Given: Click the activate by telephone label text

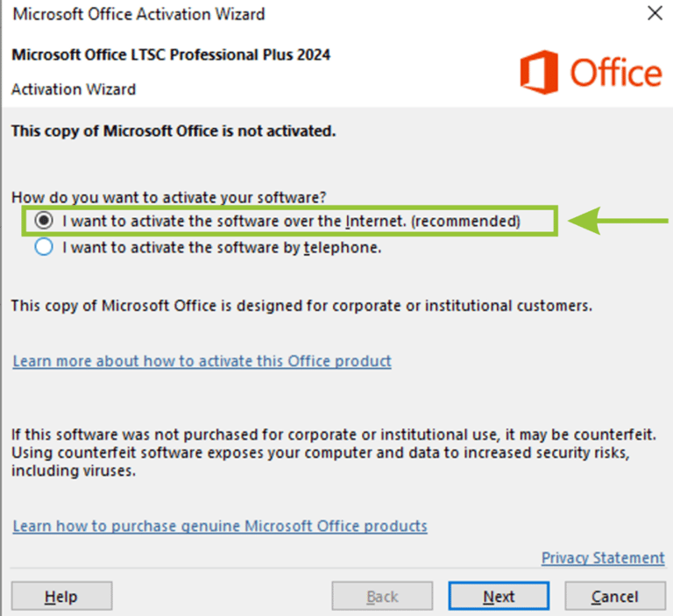Looking at the screenshot, I should click(x=222, y=248).
